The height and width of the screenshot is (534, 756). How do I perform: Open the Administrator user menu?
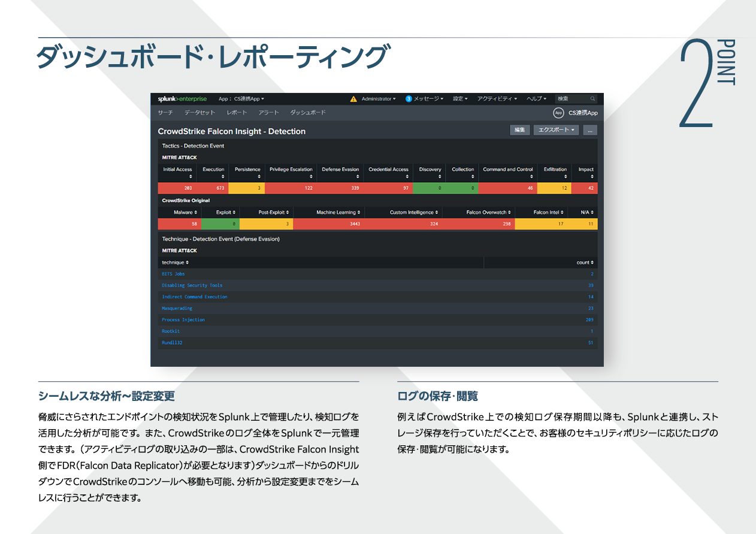pos(379,99)
